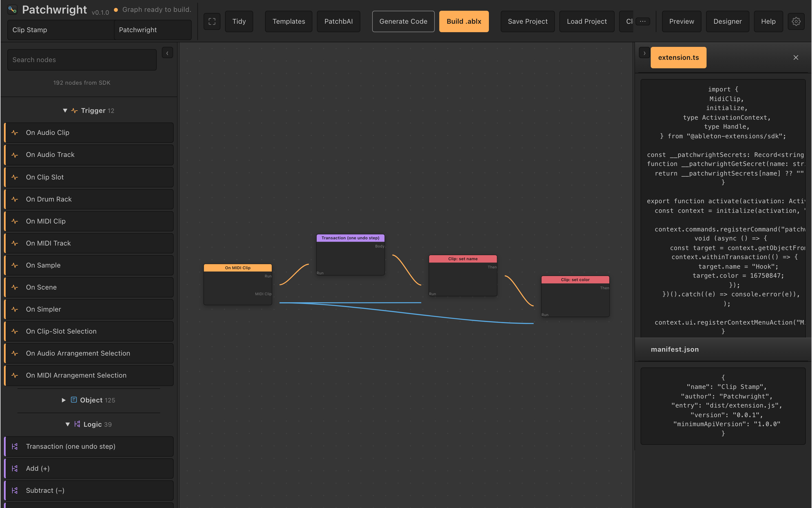Open the Help menu

[768, 21]
